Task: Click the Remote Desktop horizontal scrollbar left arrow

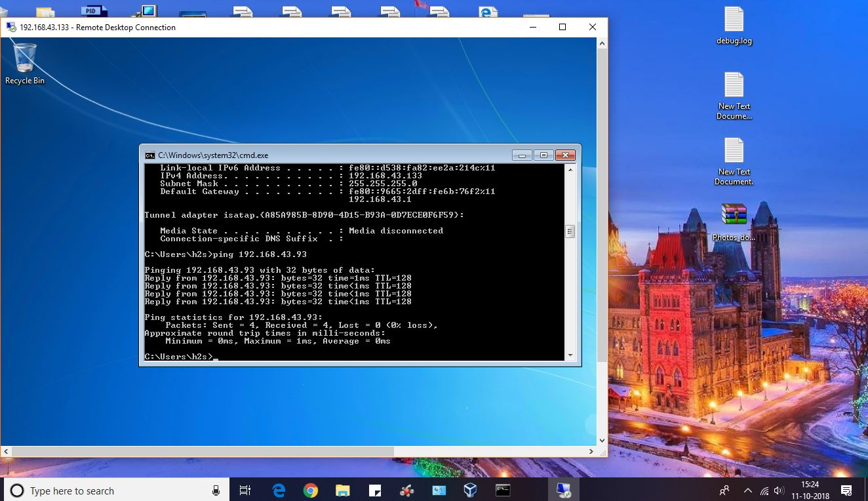Action: pos(6,452)
